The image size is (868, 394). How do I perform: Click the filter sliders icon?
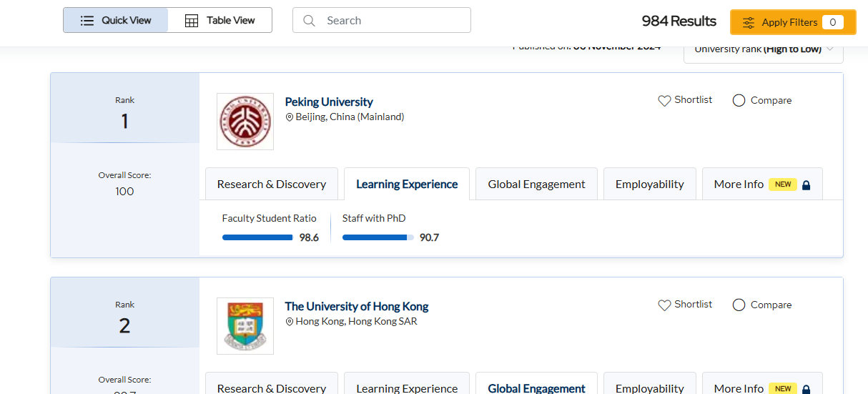click(x=749, y=23)
